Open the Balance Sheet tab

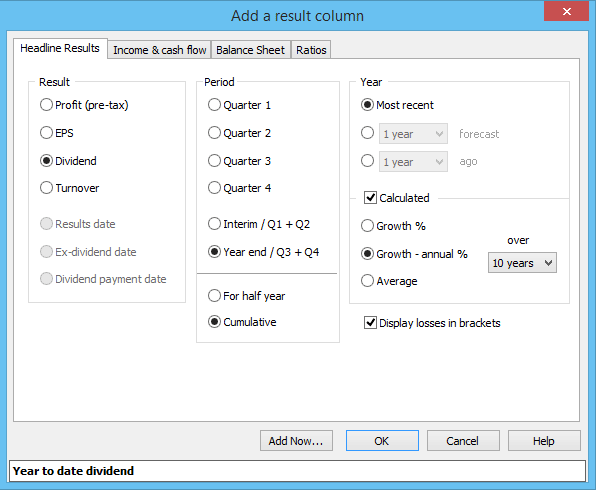point(250,50)
